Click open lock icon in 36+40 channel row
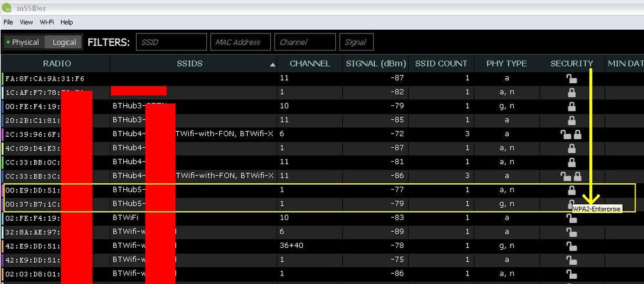This screenshot has height=284, width=644. (571, 246)
